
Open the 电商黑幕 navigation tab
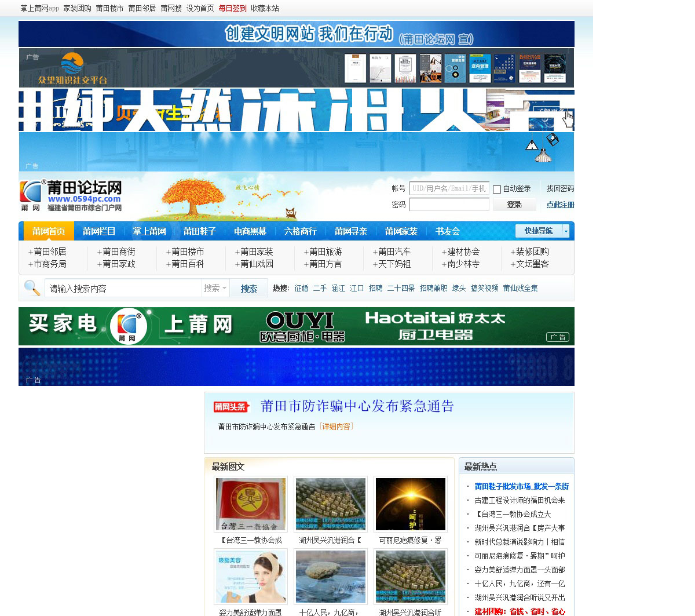click(250, 231)
